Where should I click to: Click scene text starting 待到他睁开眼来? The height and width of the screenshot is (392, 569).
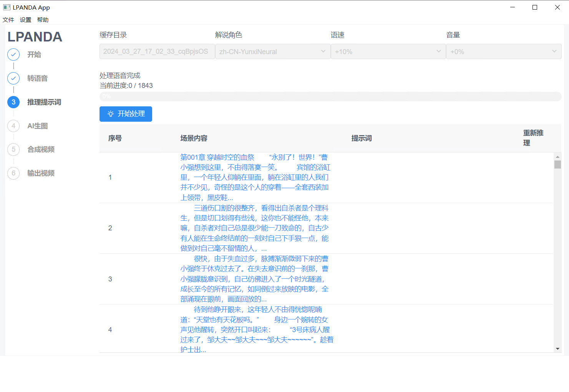pos(257,329)
